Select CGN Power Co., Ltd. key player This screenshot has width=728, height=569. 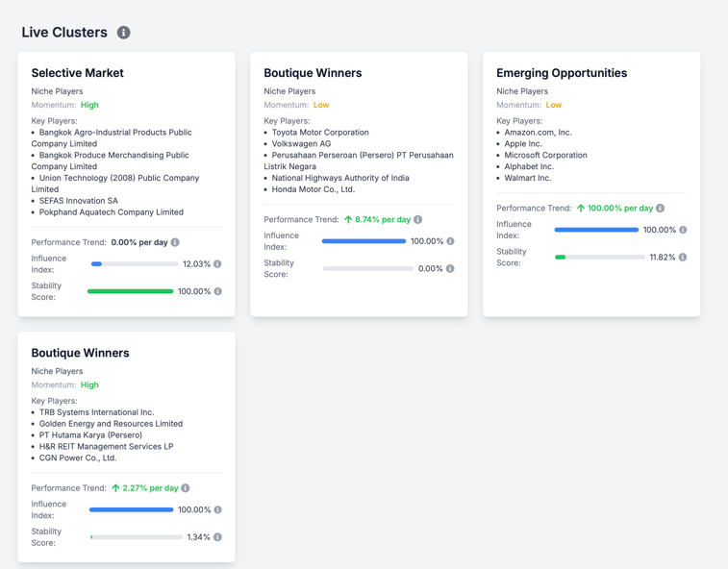tap(78, 458)
